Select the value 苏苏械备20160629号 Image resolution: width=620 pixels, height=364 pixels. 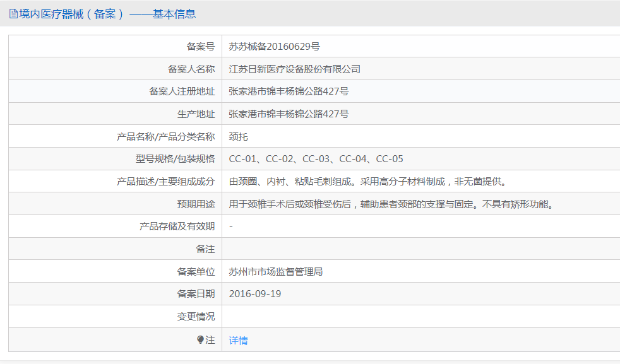coord(275,47)
